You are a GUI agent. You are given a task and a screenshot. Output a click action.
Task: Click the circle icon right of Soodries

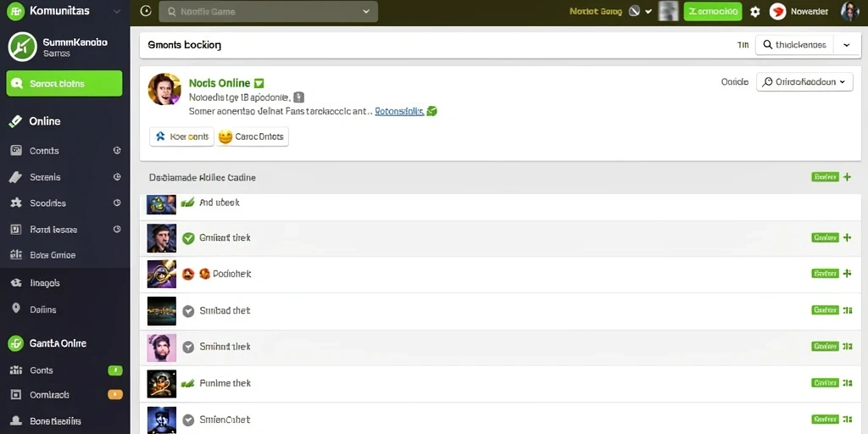(117, 203)
